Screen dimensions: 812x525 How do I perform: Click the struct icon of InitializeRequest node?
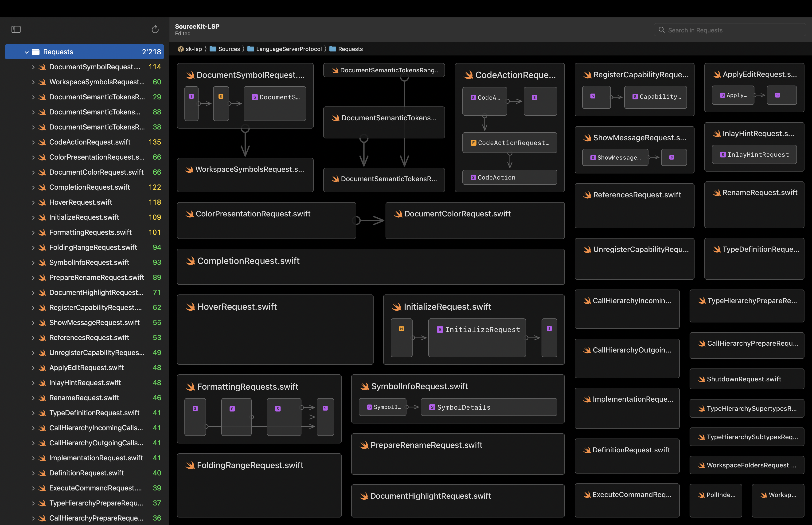click(x=440, y=330)
